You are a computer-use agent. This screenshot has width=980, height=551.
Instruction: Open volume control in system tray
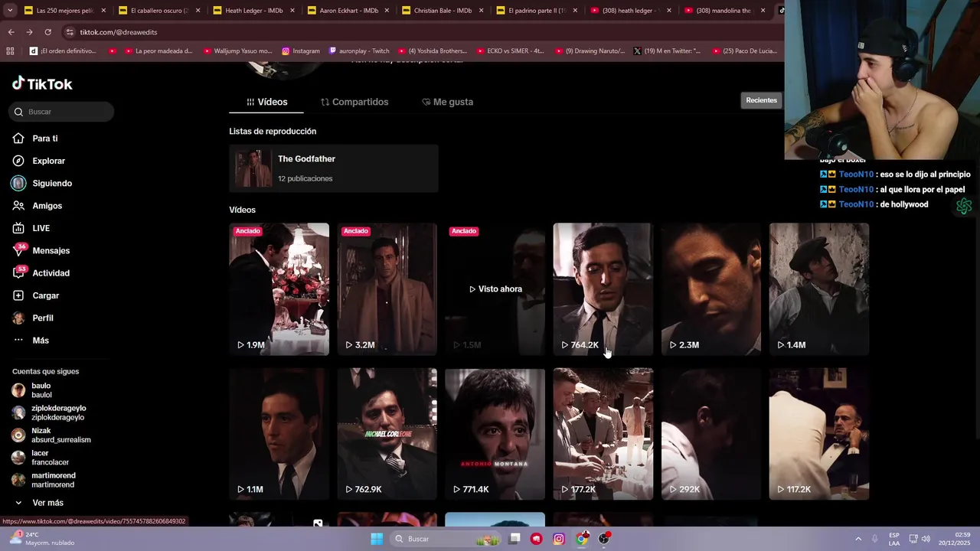pyautogui.click(x=926, y=539)
